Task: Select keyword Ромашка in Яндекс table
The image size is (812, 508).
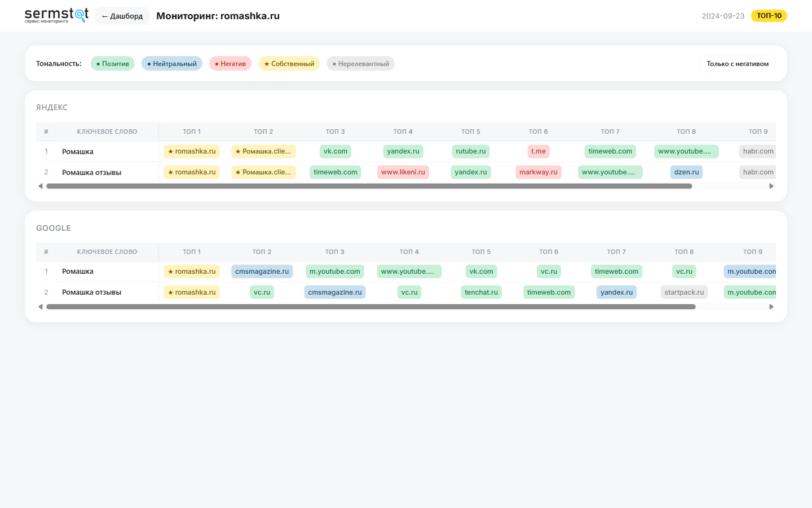Action: pos(78,152)
